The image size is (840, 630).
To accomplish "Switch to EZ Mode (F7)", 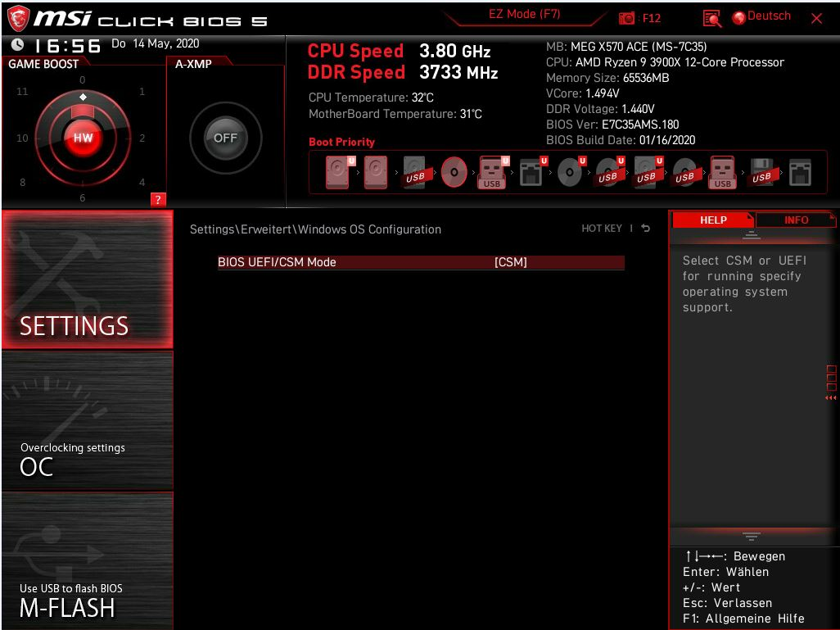I will pyautogui.click(x=524, y=15).
